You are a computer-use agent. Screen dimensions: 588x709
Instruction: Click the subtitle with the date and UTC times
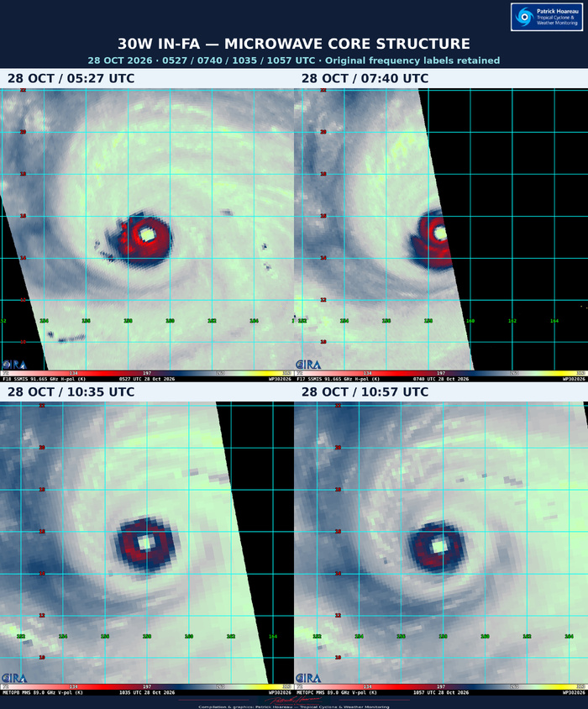(294, 60)
